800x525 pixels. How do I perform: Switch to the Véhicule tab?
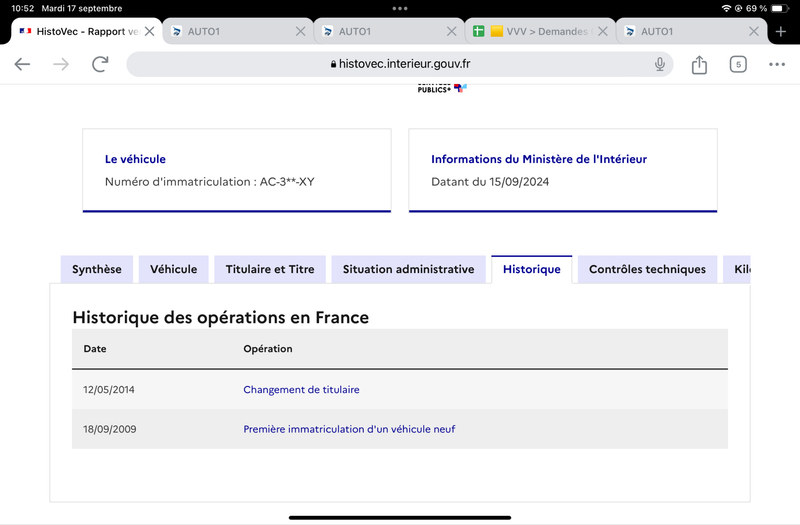coord(173,269)
